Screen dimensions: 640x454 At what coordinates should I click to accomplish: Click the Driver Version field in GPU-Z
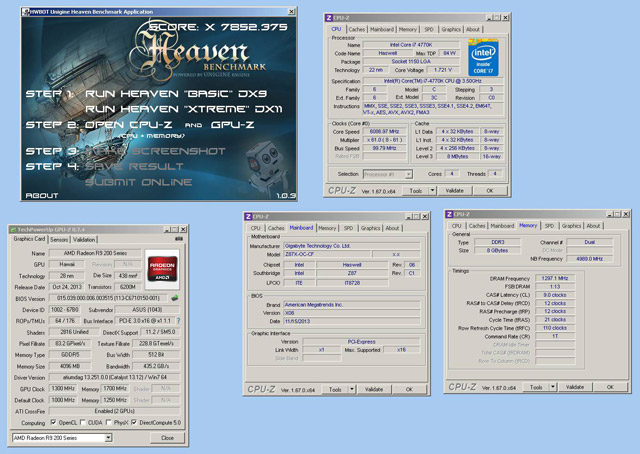click(x=114, y=377)
